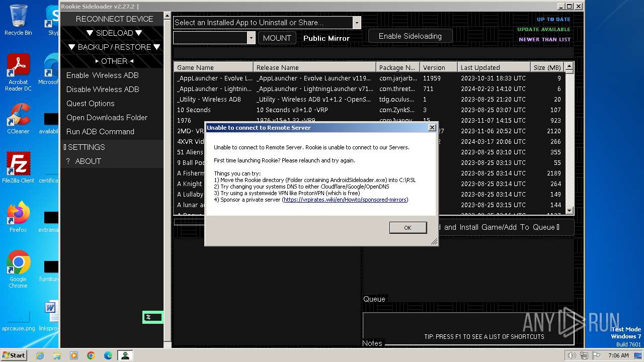Sort the list by Game Name column
Viewport: 644px width, 362px height.
coord(213,67)
